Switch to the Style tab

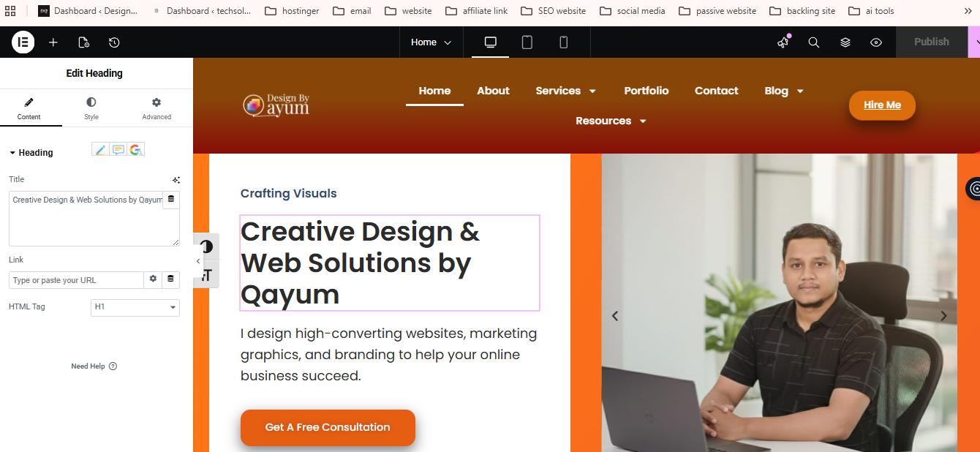(x=91, y=108)
